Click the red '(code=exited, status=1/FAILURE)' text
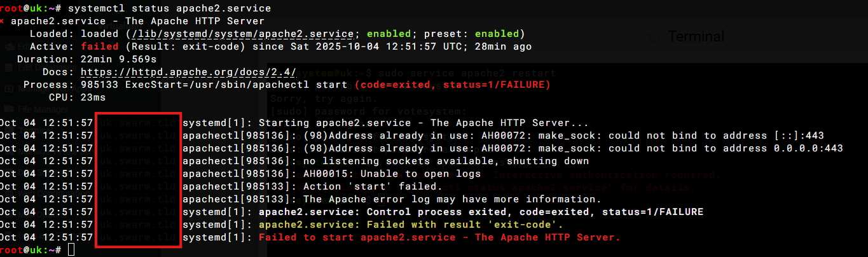 tap(452, 85)
